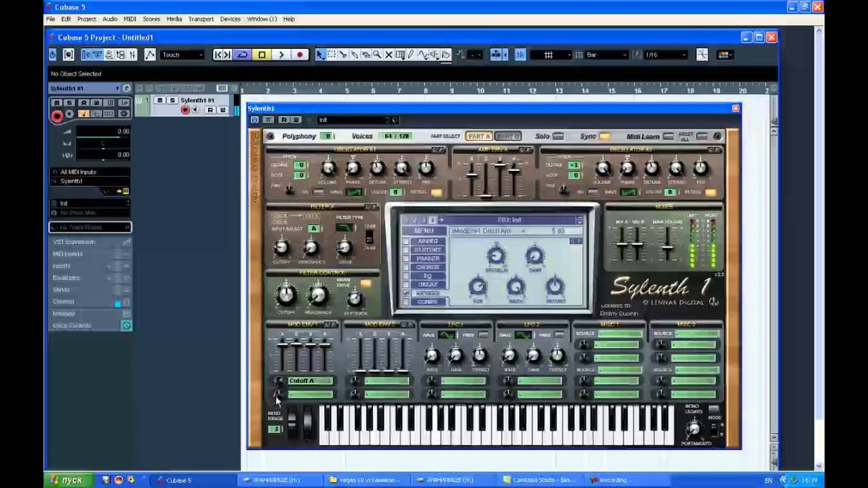
Task: Toggle the Solo switch in Sylenth1
Action: (558, 136)
